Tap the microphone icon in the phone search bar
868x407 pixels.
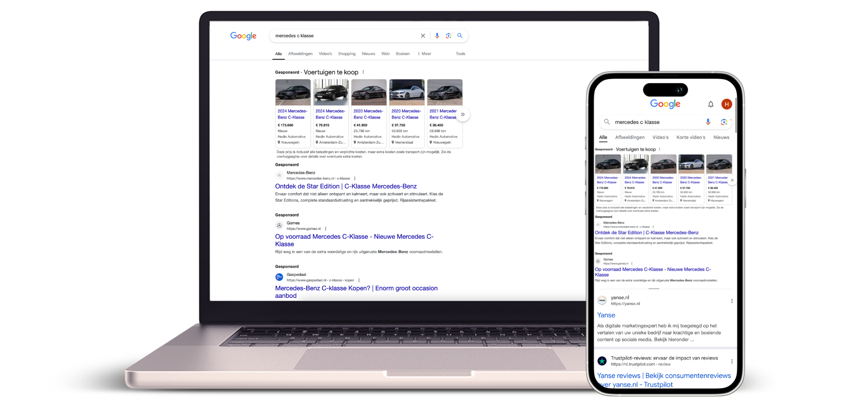(x=708, y=122)
